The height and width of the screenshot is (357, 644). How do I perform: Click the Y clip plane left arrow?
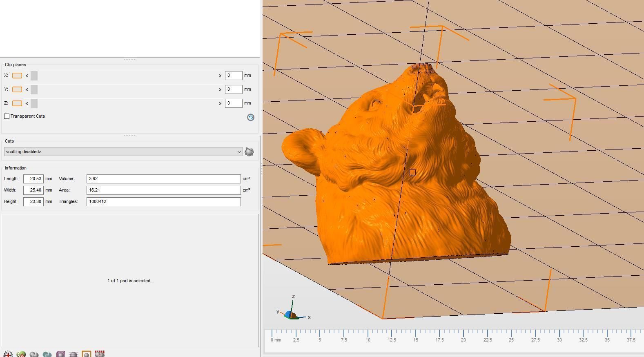27,89
